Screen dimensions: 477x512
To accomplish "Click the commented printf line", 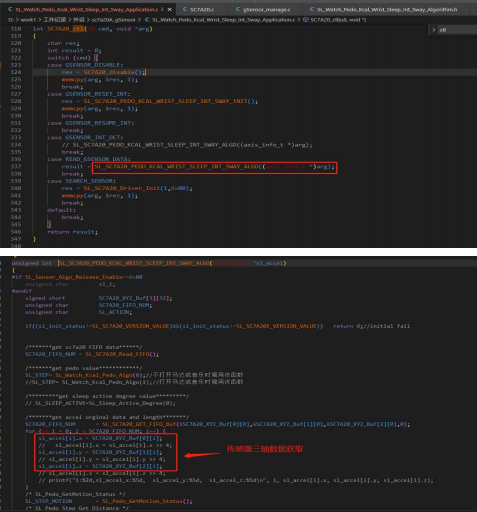I will (236, 480).
